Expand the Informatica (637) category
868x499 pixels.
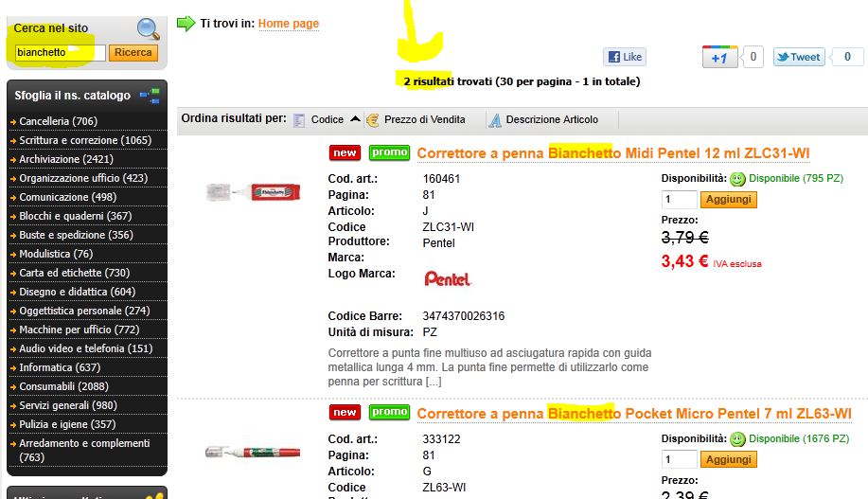[x=60, y=367]
